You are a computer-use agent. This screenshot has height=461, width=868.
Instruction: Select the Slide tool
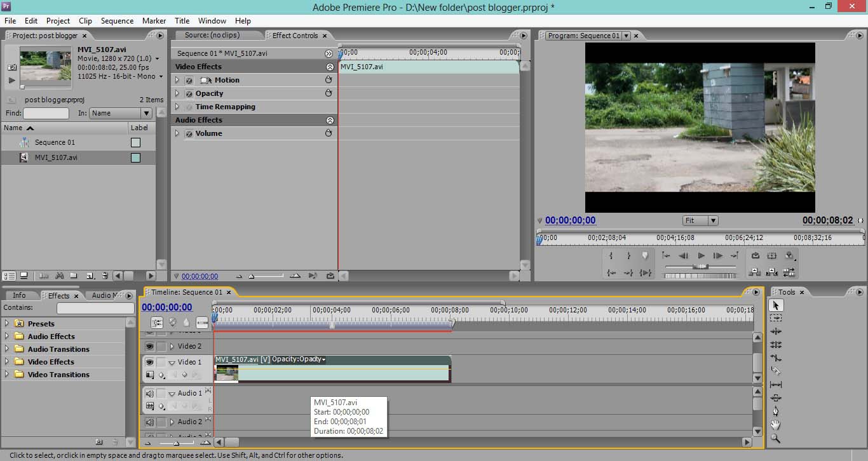[x=776, y=398]
